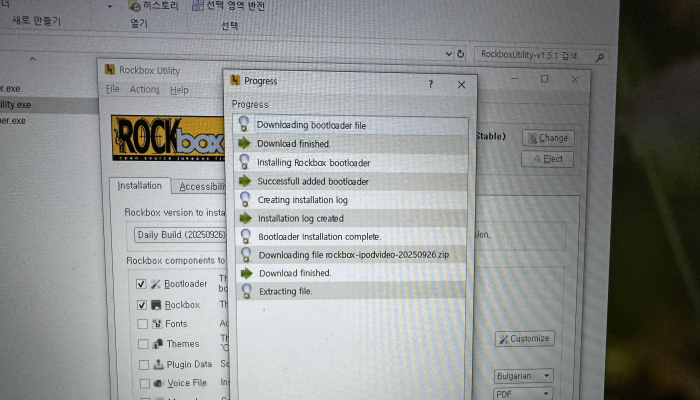Click the Rockbox Utility title bar icon

(x=110, y=69)
